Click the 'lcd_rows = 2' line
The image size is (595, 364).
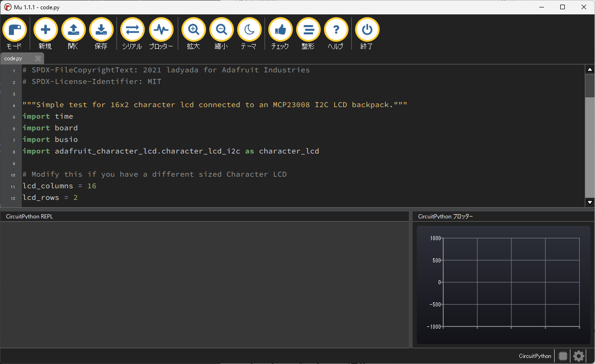[50, 198]
